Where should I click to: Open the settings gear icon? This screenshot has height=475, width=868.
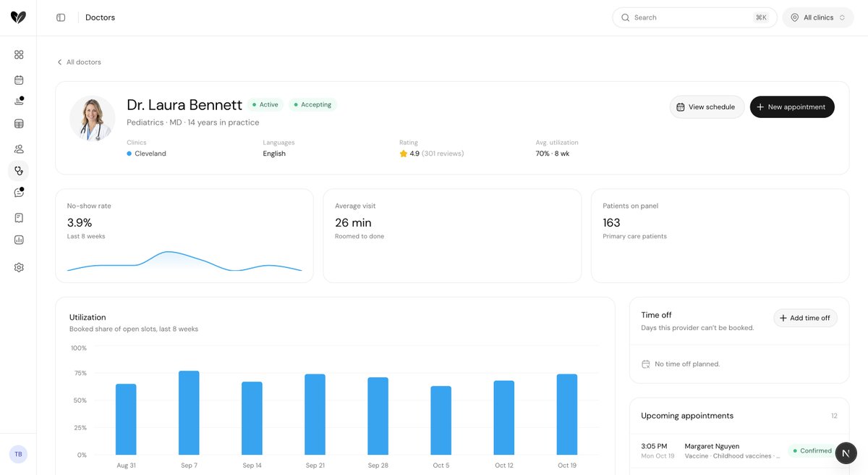(19, 267)
